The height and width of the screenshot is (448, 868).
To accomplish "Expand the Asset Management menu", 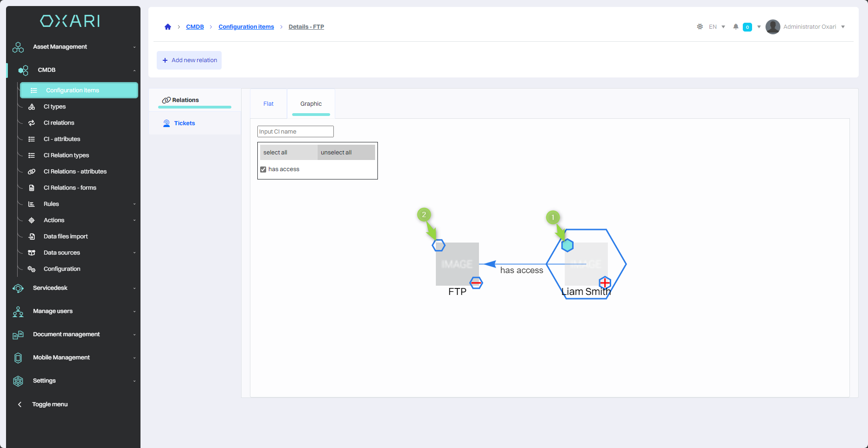I will click(x=74, y=47).
